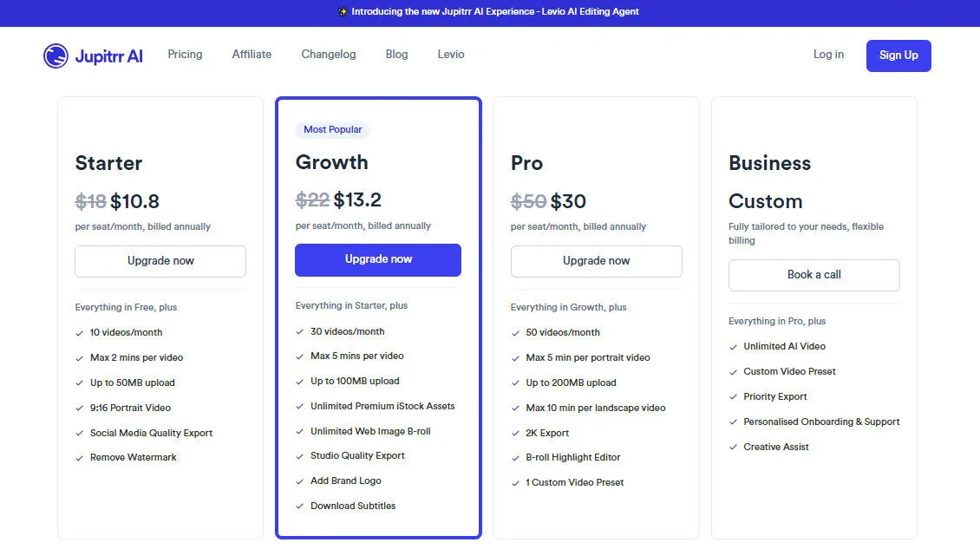Open the Pricing page
This screenshot has width=980, height=549.
tap(185, 54)
